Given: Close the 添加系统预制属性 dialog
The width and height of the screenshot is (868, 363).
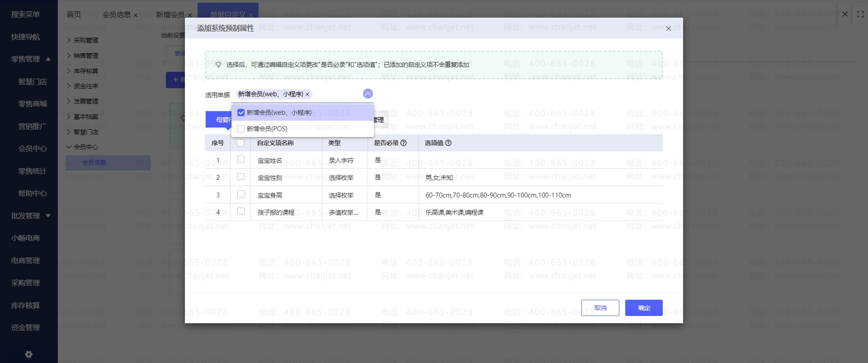Looking at the screenshot, I should pyautogui.click(x=669, y=28).
